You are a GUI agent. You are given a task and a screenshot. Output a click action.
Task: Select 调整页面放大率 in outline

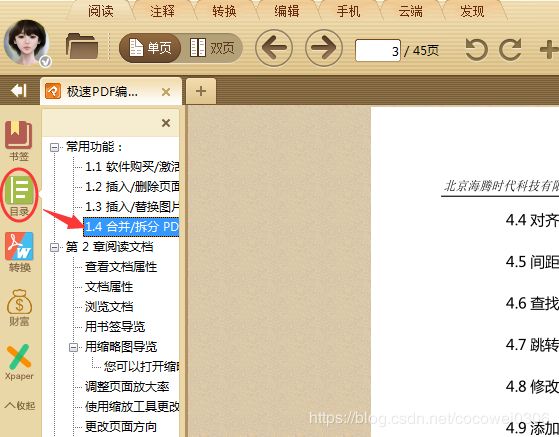tap(127, 386)
